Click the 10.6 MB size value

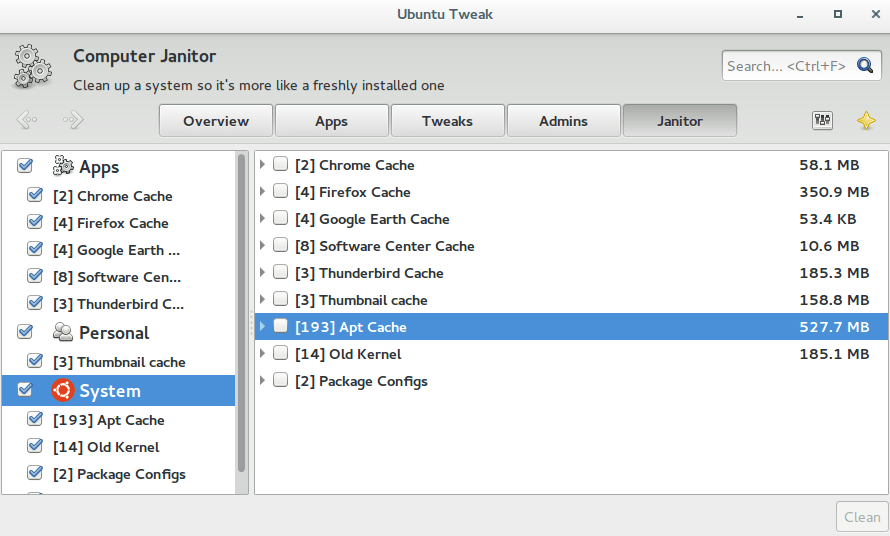click(x=829, y=246)
